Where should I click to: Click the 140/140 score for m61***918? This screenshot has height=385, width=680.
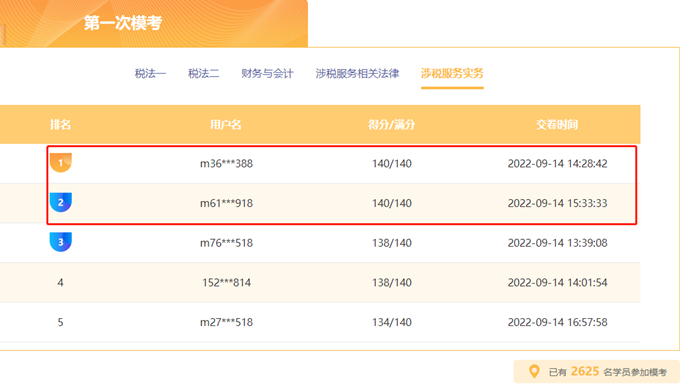point(392,203)
